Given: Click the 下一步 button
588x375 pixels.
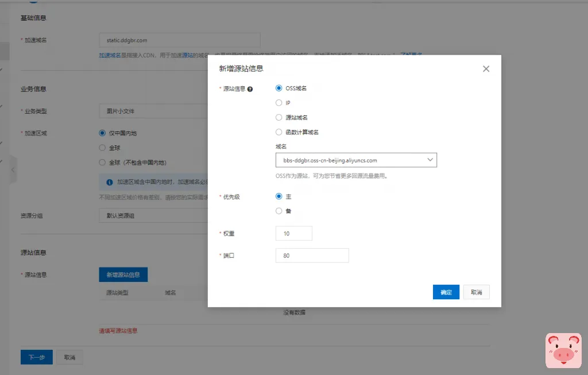Looking at the screenshot, I should tap(37, 357).
